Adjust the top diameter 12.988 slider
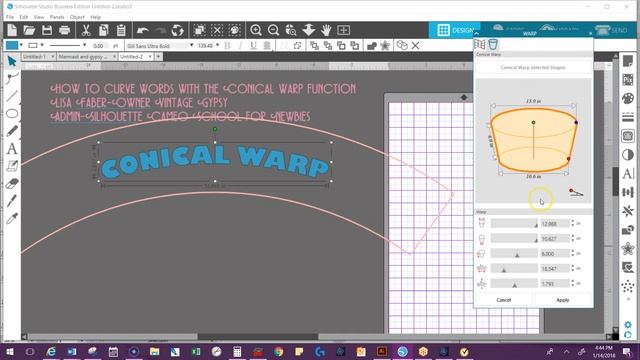The width and height of the screenshot is (640, 360). click(x=514, y=223)
